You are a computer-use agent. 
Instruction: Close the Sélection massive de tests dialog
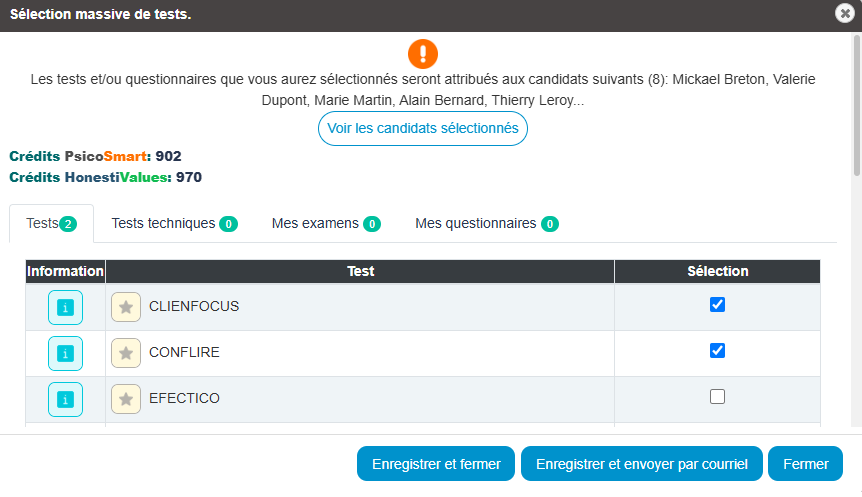click(x=844, y=13)
